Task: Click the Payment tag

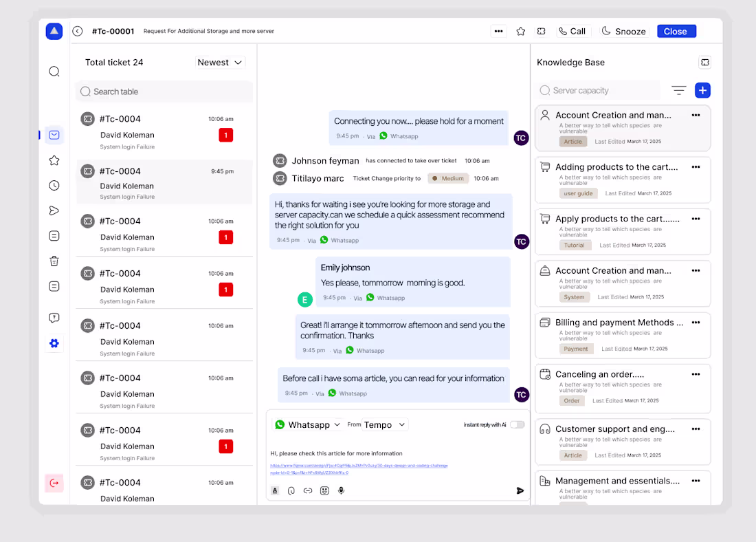Action: (x=576, y=349)
